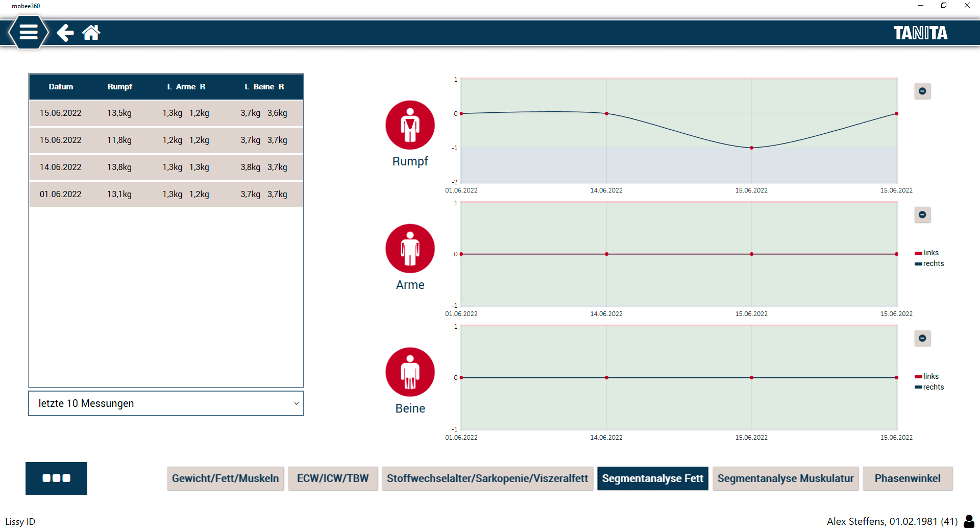Go back with the arrow icon
Screen dimensions: 980x531
point(65,33)
